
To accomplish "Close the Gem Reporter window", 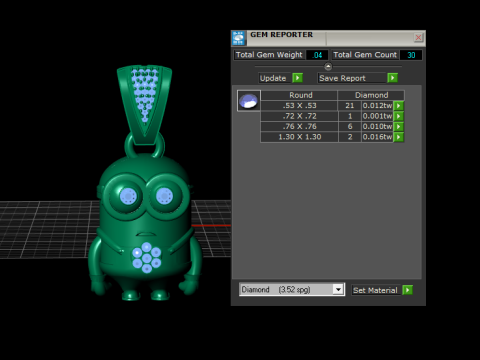I will pyautogui.click(x=418, y=37).
